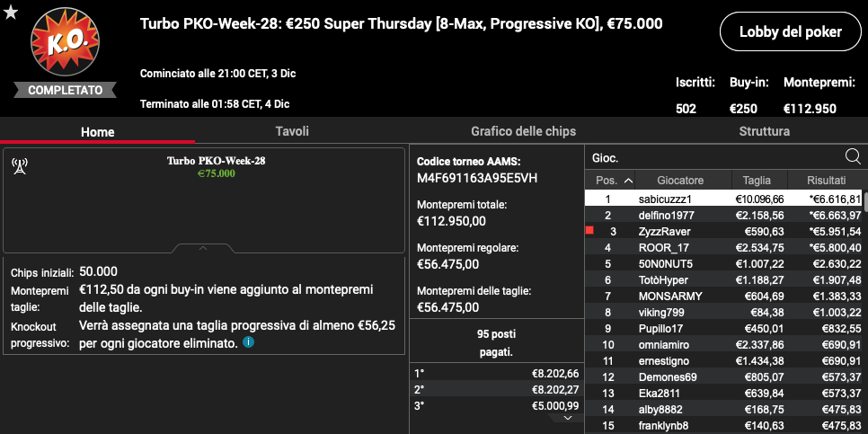Go to the Home tab
The image size is (868, 434).
tap(97, 132)
